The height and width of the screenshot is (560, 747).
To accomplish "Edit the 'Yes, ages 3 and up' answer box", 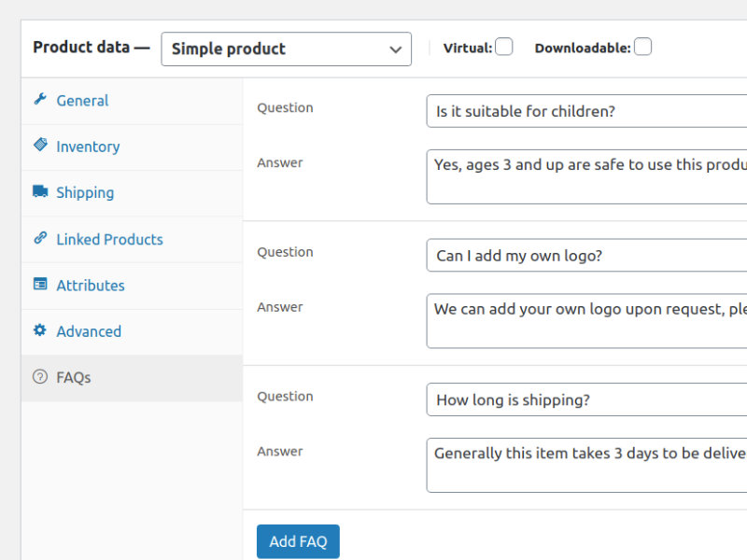I will point(586,176).
